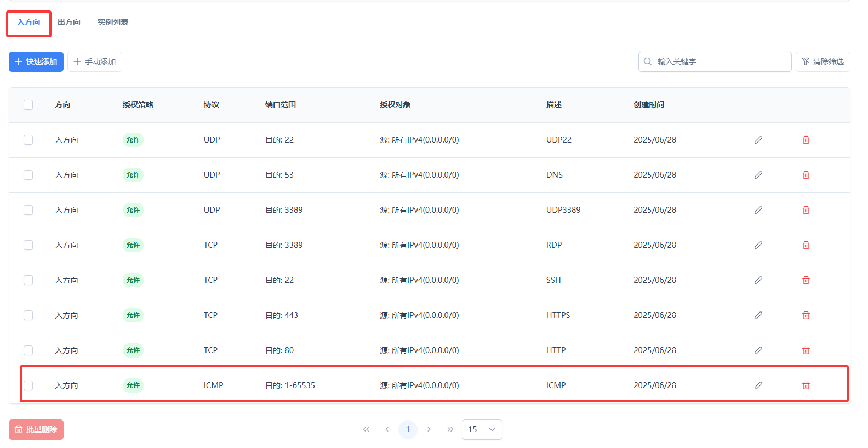Edit the SSH rule with pencil icon
The height and width of the screenshot is (448, 868).
[x=758, y=280]
